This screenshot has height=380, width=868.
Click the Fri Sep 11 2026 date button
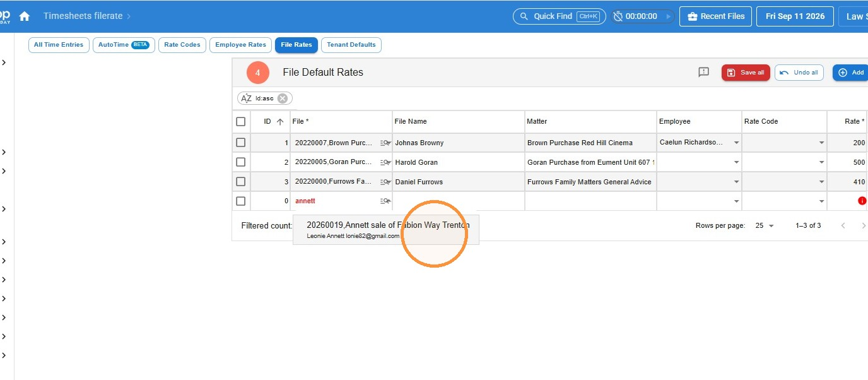point(795,16)
